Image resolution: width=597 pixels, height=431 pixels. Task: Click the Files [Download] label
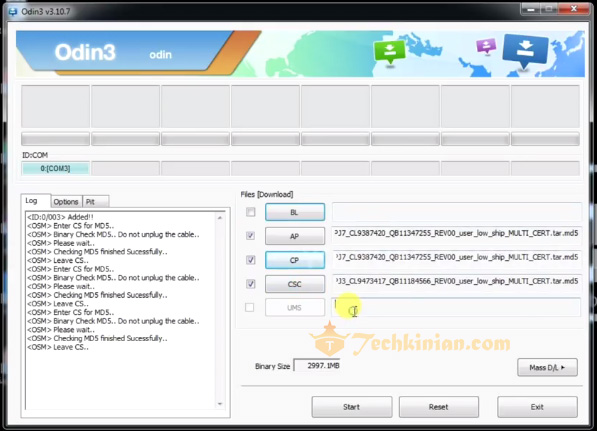[267, 195]
